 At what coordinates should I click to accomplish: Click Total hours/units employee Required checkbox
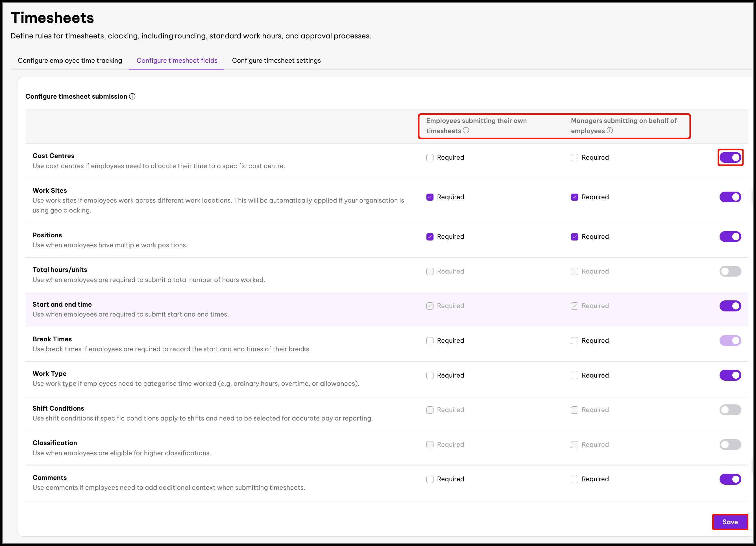coord(430,272)
